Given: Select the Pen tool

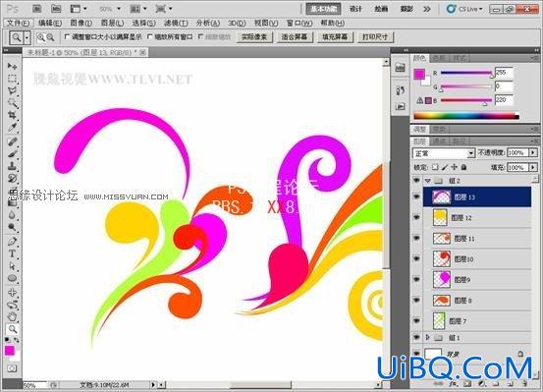Looking at the screenshot, I should click(13, 241).
